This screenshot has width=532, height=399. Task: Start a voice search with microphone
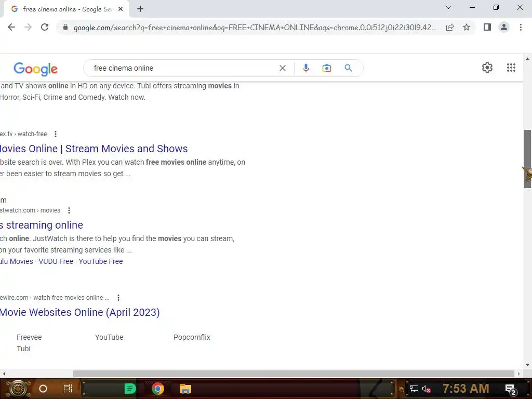click(305, 68)
